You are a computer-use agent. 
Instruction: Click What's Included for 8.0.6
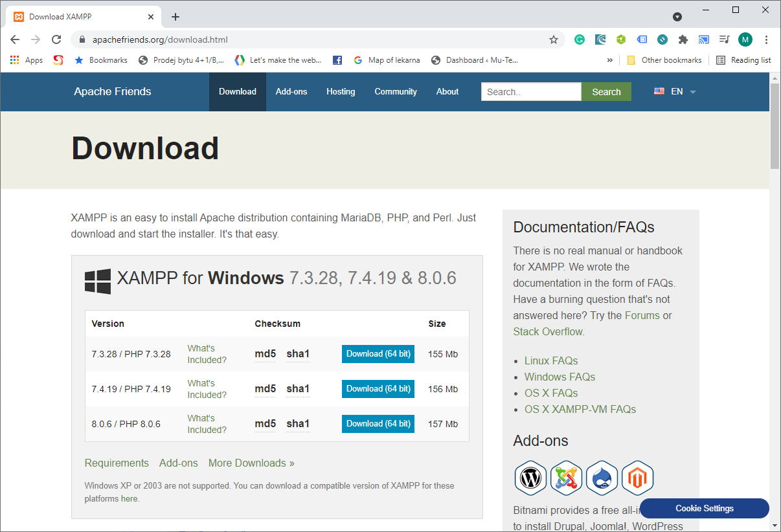click(x=207, y=424)
